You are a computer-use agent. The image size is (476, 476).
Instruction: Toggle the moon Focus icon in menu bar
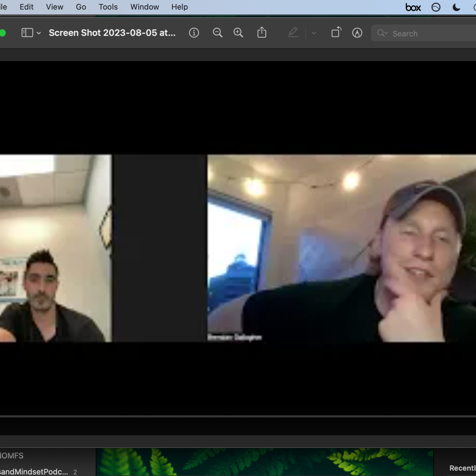456,7
